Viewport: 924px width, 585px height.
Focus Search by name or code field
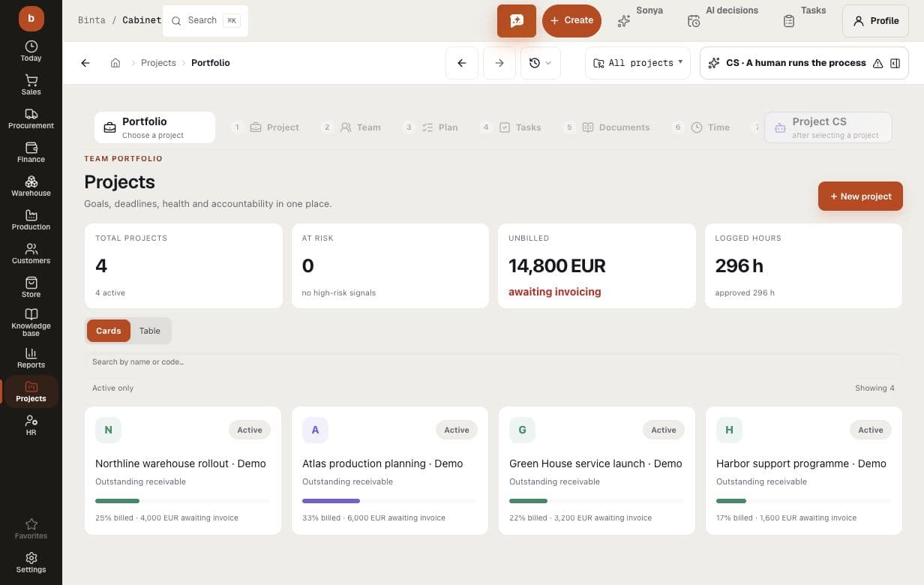coord(493,362)
